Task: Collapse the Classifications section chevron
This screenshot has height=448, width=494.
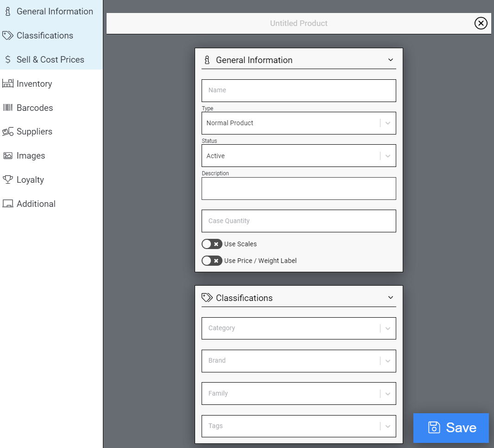Action: (391, 297)
